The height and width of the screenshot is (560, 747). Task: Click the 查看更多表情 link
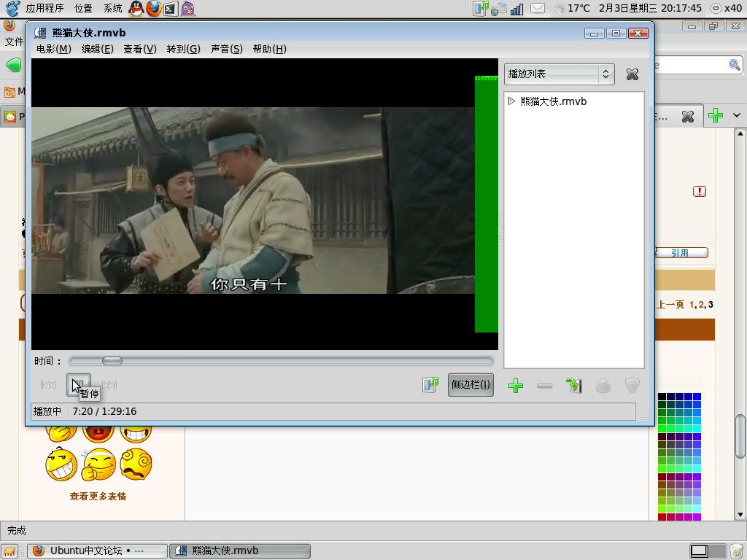point(98,496)
